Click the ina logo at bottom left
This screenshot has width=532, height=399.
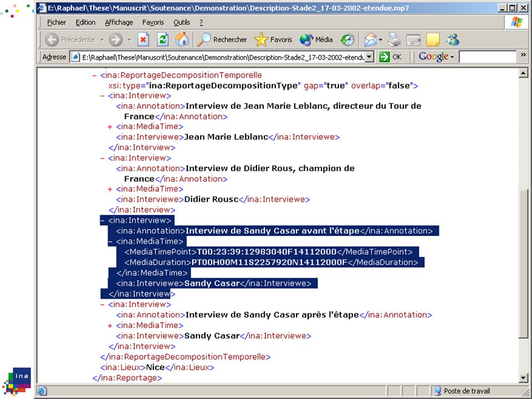tap(17, 381)
